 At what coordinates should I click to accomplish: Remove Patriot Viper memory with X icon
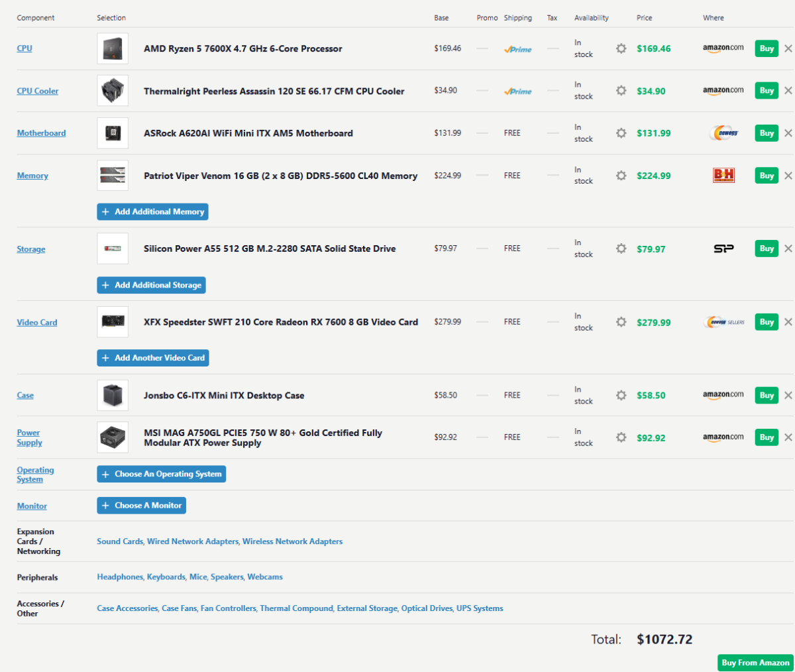pos(788,176)
